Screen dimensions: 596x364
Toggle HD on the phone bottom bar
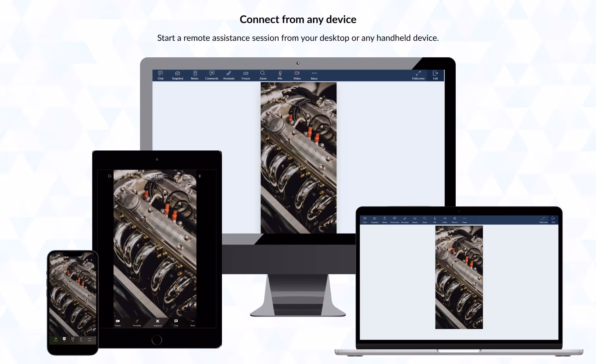point(64,339)
